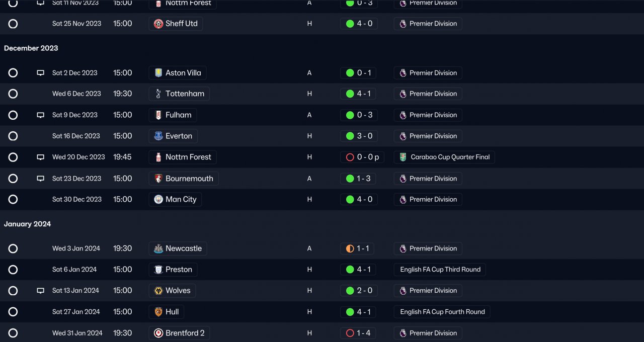Viewport: 644px width, 342px height.
Task: Open English FA Cup Third Round competition
Action: point(440,270)
